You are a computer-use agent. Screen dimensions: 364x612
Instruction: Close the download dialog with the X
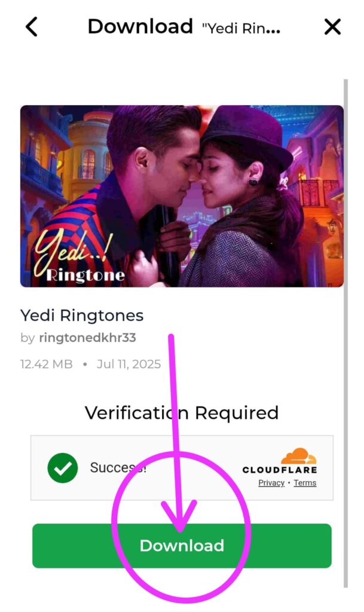pyautogui.click(x=332, y=27)
